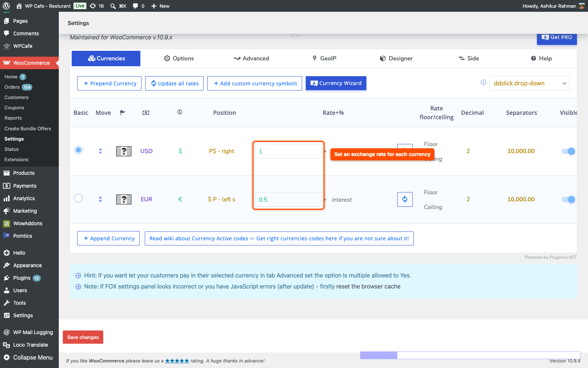Switch to the Currencies tab
The width and height of the screenshot is (588, 368).
pos(106,59)
